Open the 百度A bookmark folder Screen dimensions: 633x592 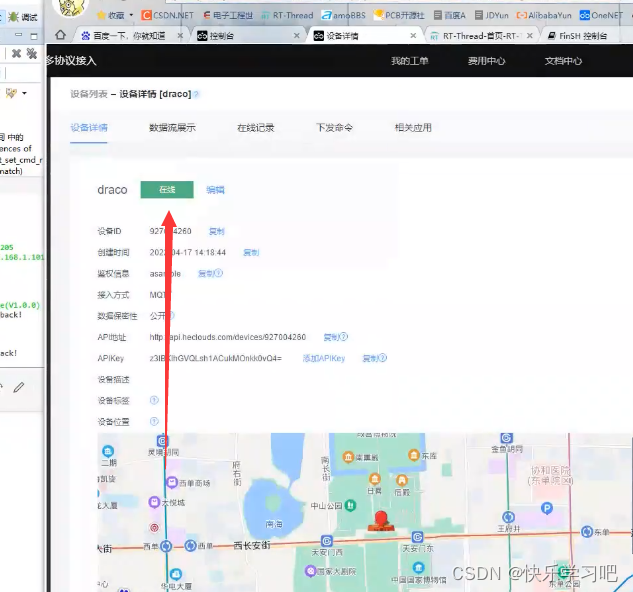click(x=450, y=15)
